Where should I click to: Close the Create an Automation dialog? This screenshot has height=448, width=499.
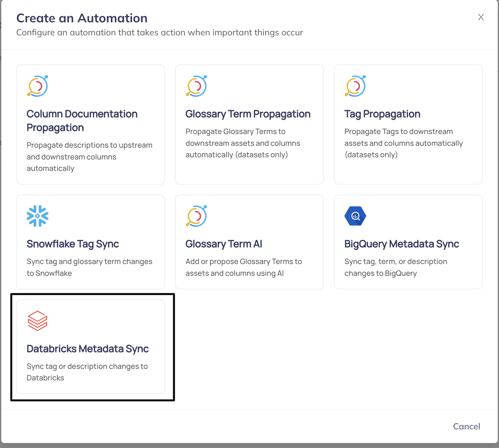[481, 17]
